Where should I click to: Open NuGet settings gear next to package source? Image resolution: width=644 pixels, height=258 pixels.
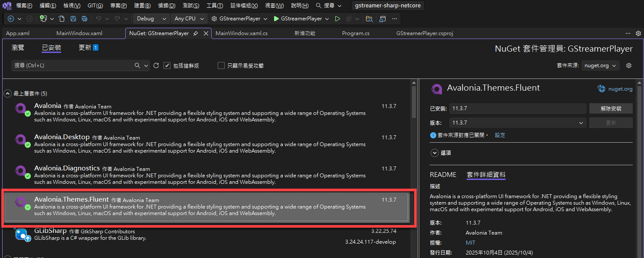pyautogui.click(x=629, y=65)
